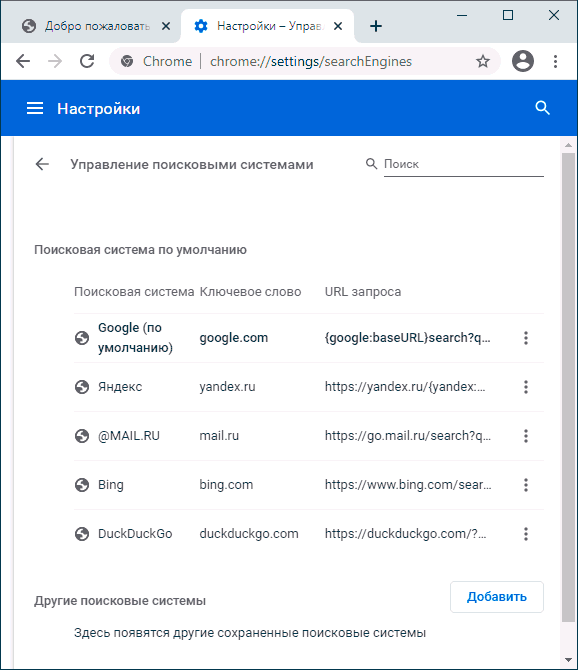
Task: Open the Настройки hamburger menu
Action: click(x=35, y=109)
